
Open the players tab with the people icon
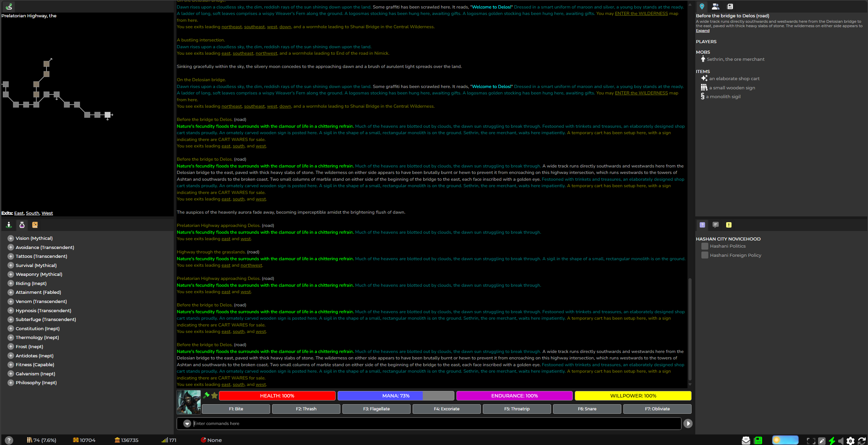click(716, 6)
